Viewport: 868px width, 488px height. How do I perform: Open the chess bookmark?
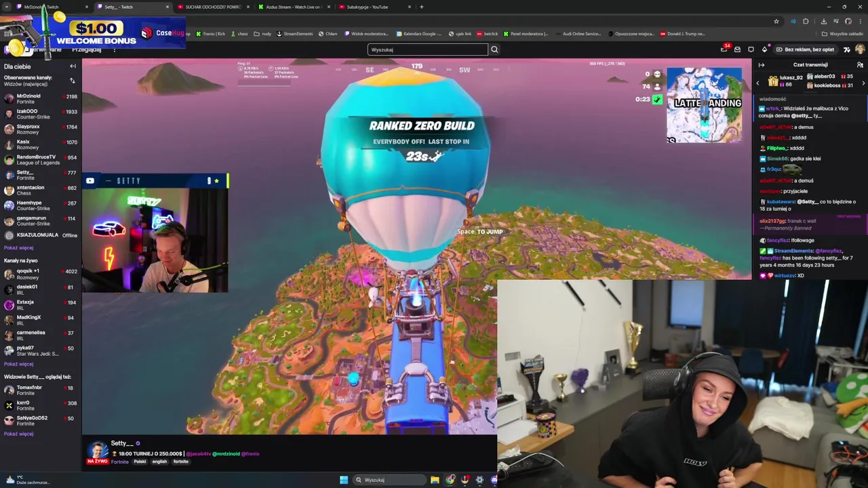pos(239,34)
